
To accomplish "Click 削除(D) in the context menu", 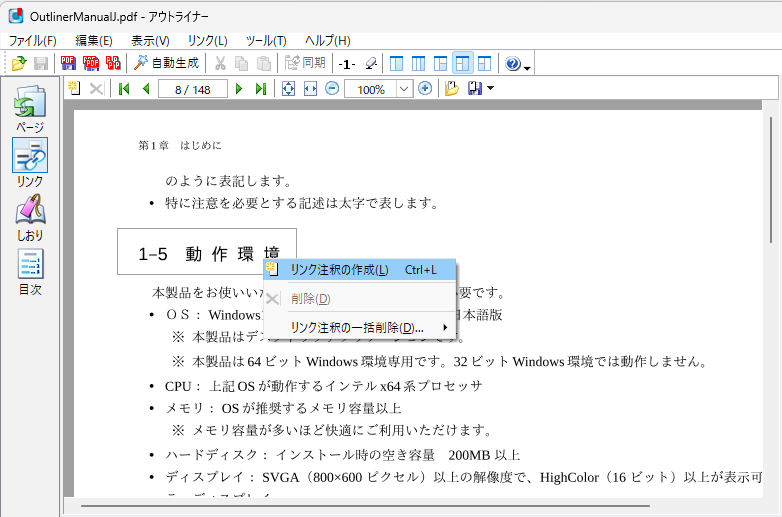I will tap(360, 299).
